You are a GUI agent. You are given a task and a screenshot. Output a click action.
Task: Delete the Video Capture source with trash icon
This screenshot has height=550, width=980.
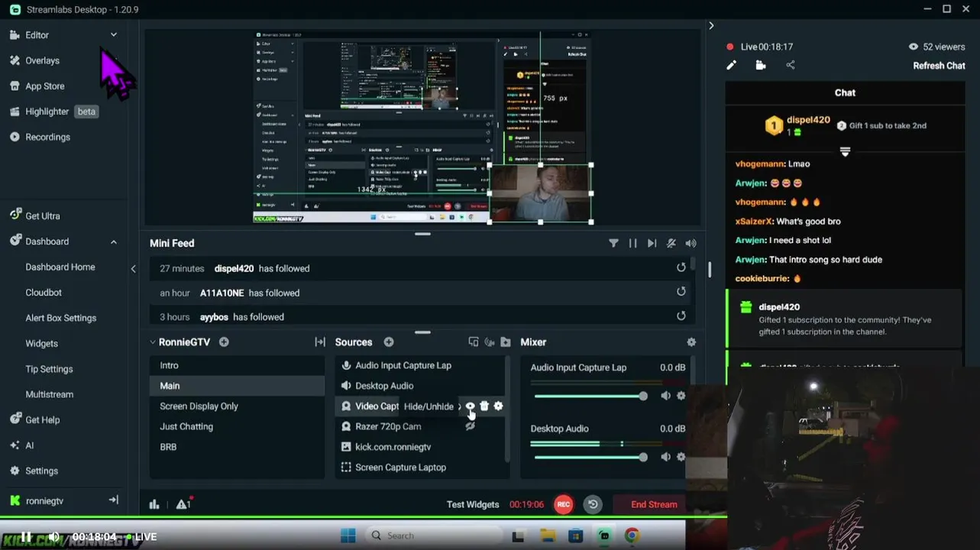point(484,406)
